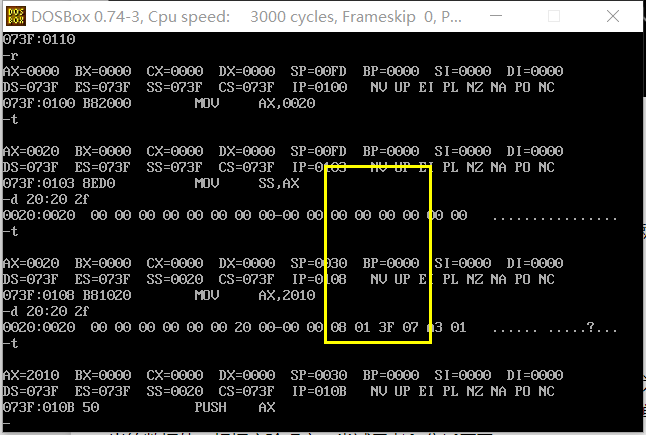Click SS=0020 in the row with IP=0108
The image size is (646, 435).
(175, 279)
